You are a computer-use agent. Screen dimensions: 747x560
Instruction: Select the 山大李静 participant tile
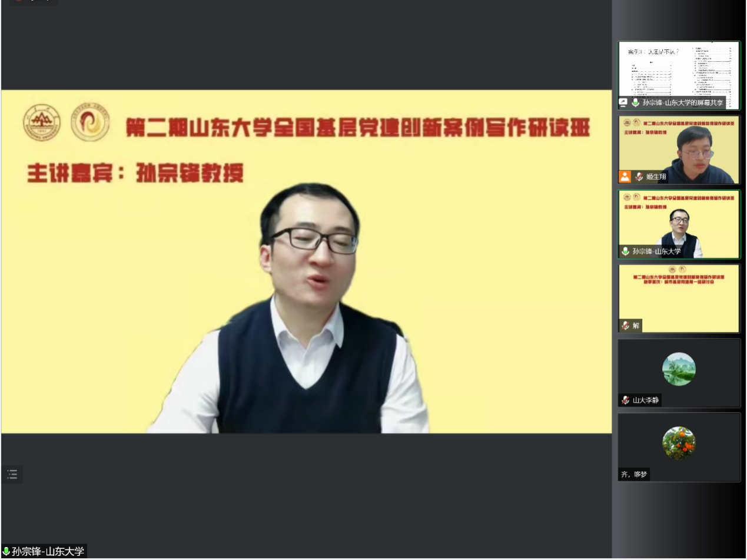tap(679, 373)
